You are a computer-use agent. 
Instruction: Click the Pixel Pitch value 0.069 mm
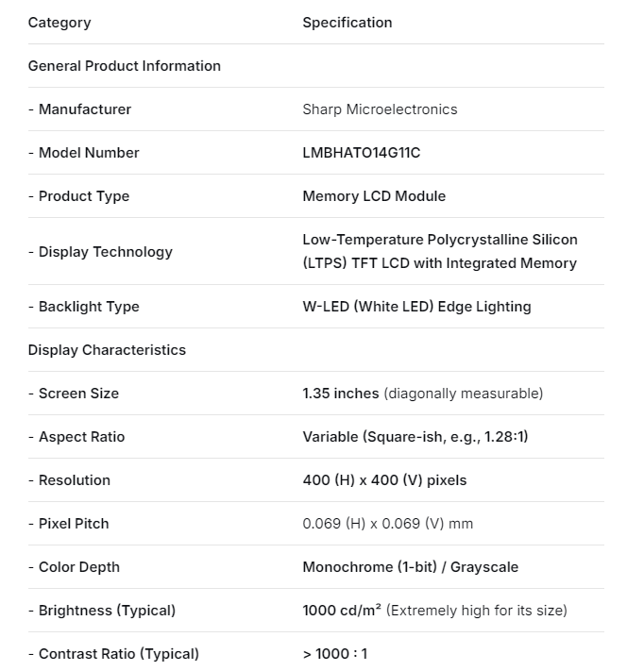pos(387,524)
